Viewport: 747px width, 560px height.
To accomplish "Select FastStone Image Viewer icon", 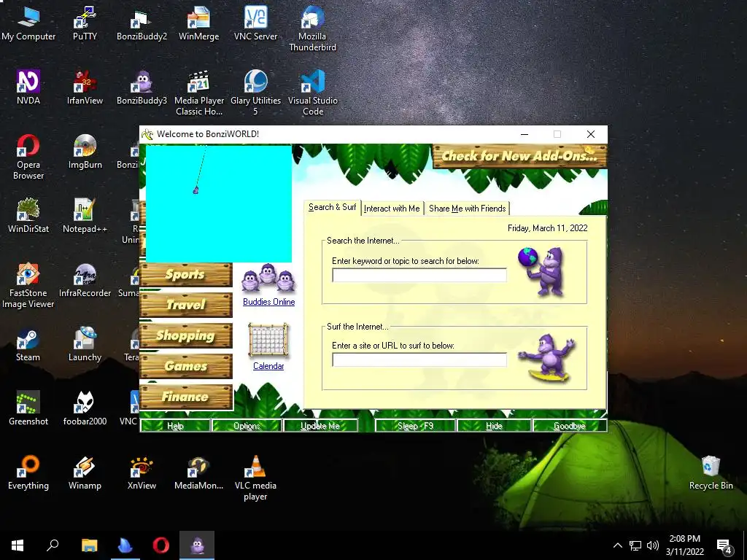I will [x=28, y=285].
